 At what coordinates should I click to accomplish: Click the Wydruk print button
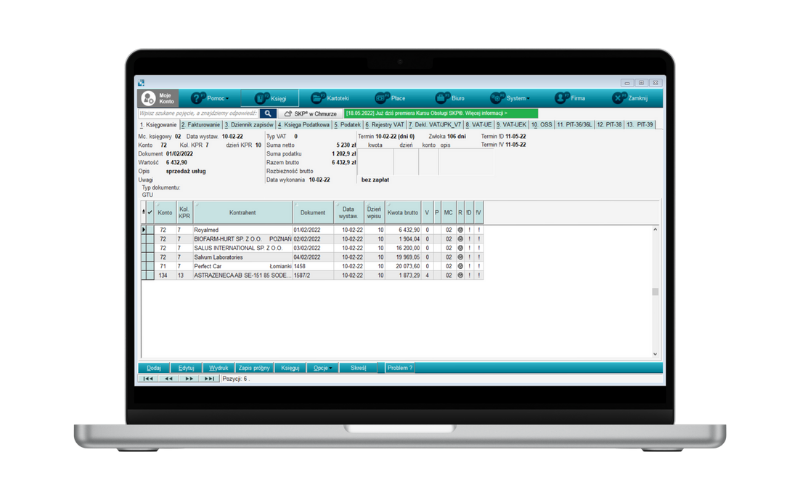[218, 368]
